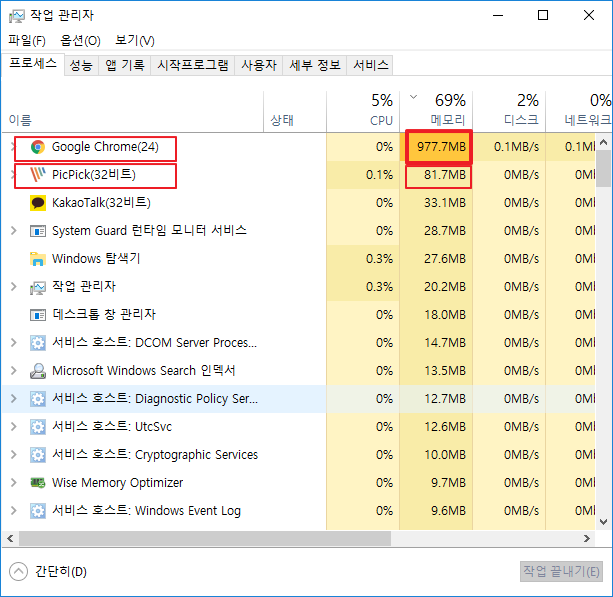Viewport: 613px width, 597px height.
Task: Click the 28.7MB memory value
Action: [x=445, y=231]
